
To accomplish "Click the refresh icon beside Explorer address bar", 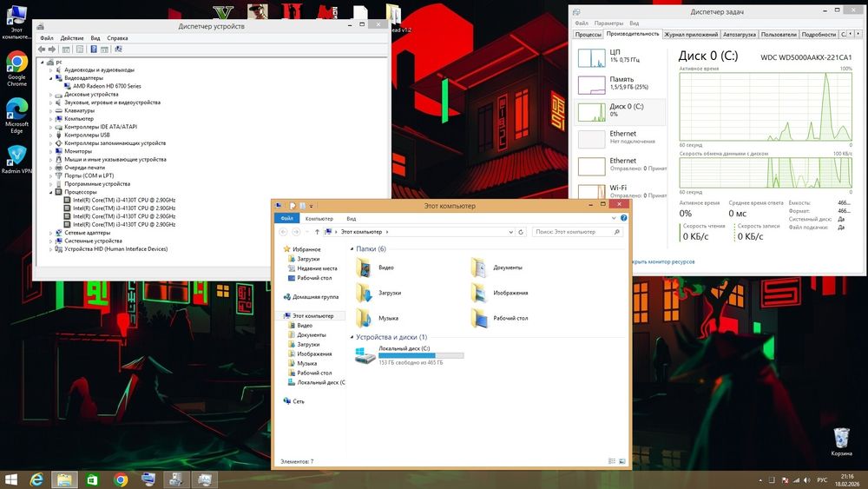I will pos(520,232).
